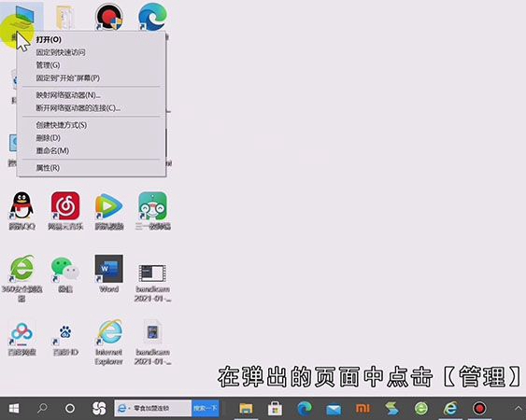
Task: Select the folder icon on the desktop
Action: pos(64,18)
